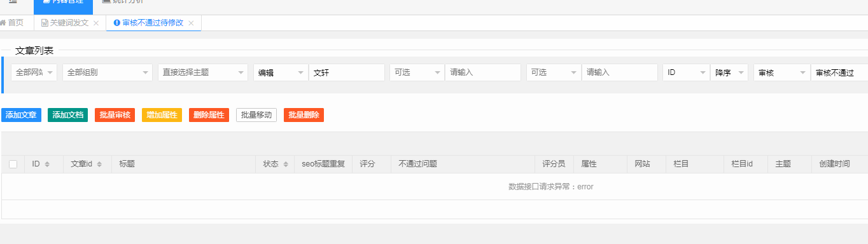Click the 数据接口请求异常：error message
The height and width of the screenshot is (244, 868).
tap(551, 187)
